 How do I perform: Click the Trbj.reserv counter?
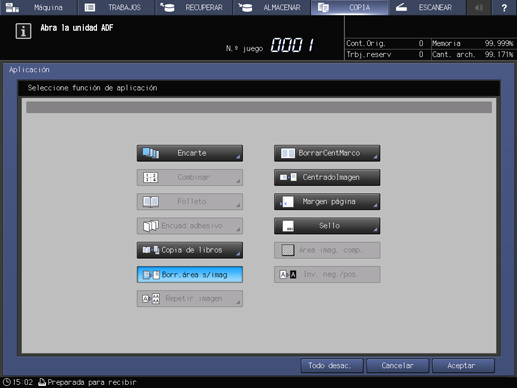pyautogui.click(x=385, y=54)
